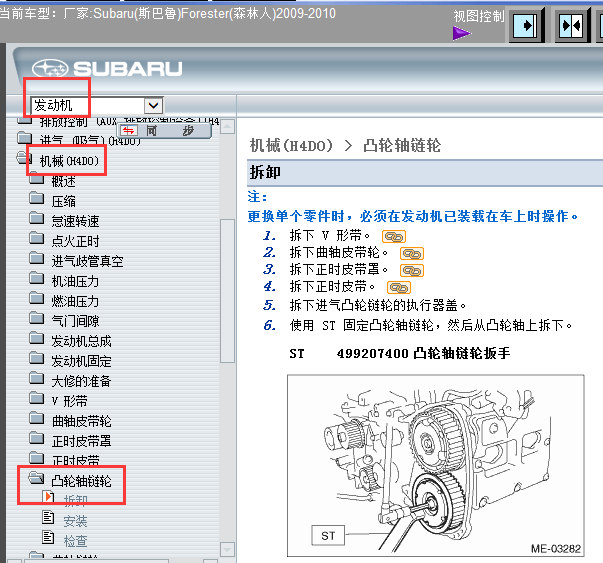Select the 拆卸 document under 凸轮轴链轮
This screenshot has height=563, width=603.
75,501
